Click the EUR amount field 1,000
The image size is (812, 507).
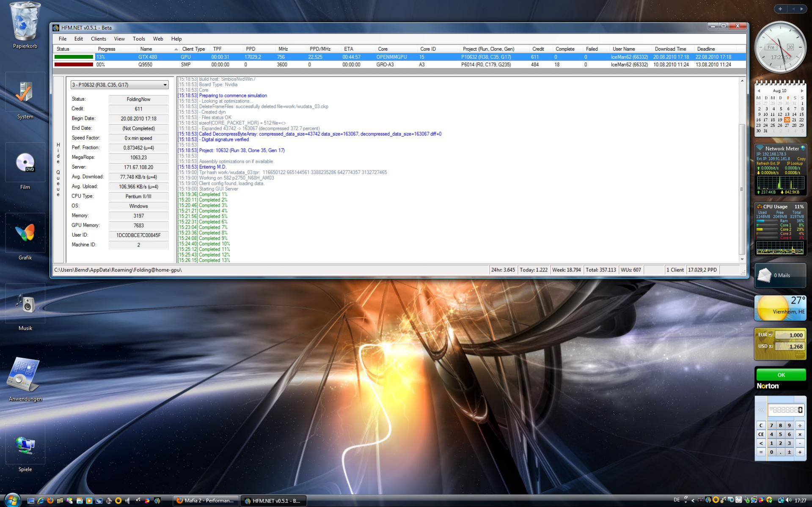pos(790,335)
